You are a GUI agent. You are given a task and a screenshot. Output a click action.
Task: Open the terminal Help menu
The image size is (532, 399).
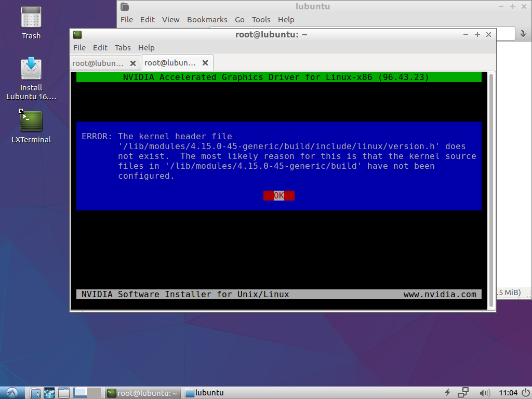[146, 47]
